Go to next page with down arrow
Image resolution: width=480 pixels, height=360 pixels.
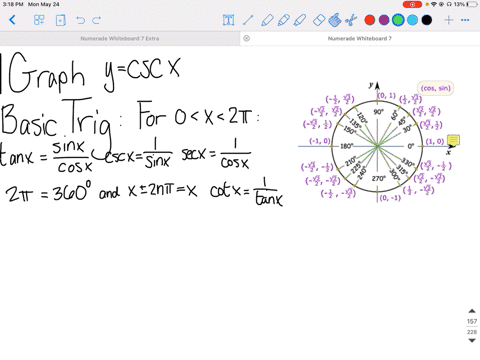click(472, 340)
